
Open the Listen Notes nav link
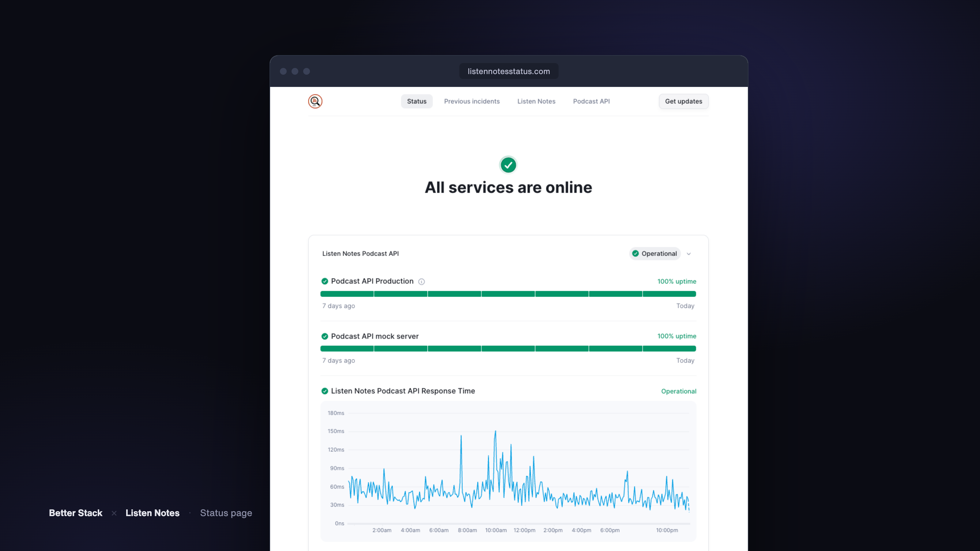tap(536, 101)
